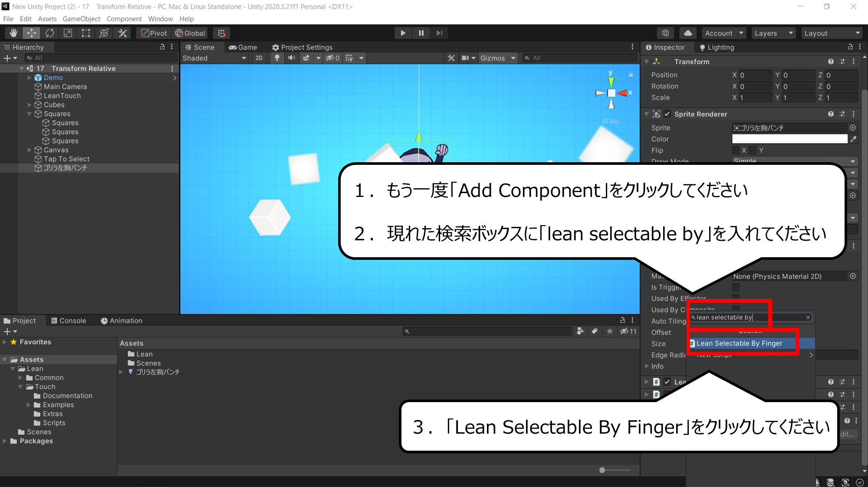Save search as favorite star
Image resolution: width=868 pixels, height=488 pixels.
click(x=610, y=331)
